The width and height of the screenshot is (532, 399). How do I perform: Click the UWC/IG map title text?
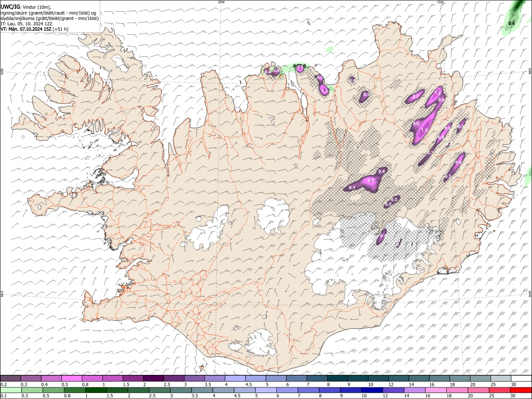pos(10,7)
